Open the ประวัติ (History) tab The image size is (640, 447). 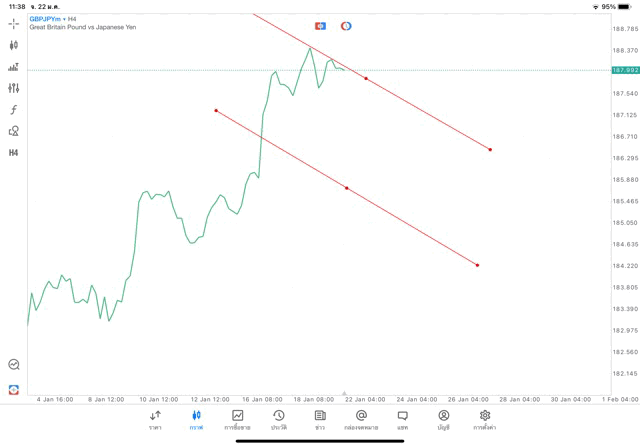coord(279,420)
